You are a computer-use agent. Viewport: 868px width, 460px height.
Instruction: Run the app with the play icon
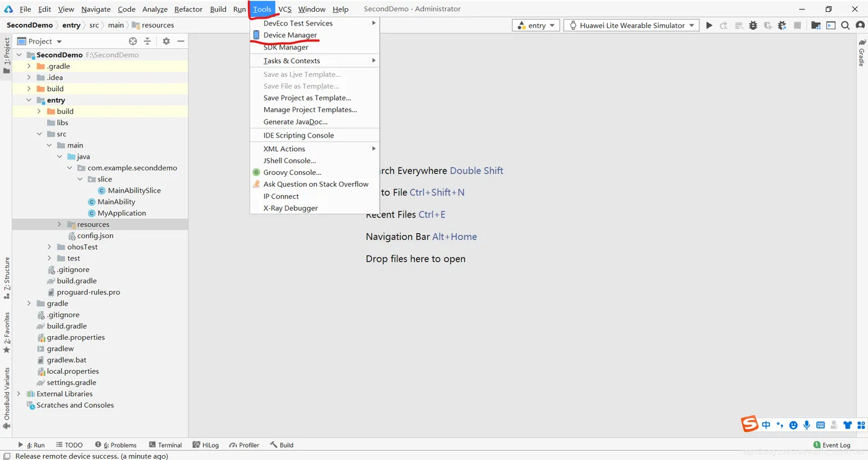[709, 25]
